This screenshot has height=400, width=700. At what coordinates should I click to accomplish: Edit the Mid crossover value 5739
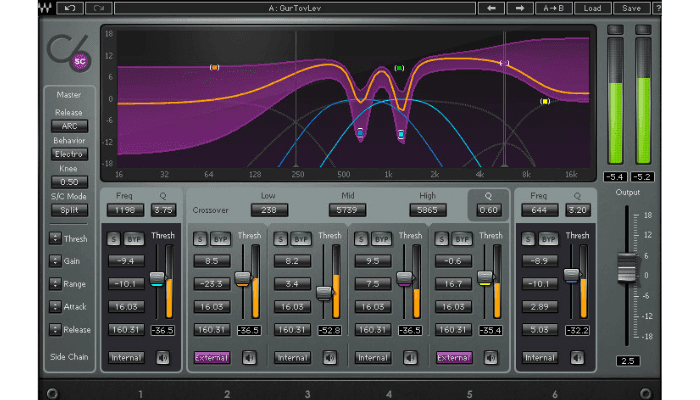(347, 210)
